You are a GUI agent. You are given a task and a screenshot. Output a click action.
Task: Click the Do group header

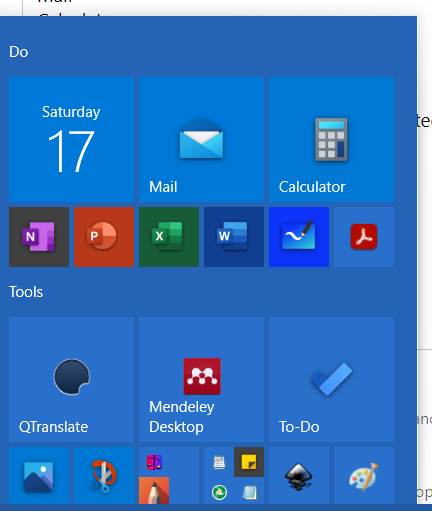point(19,52)
